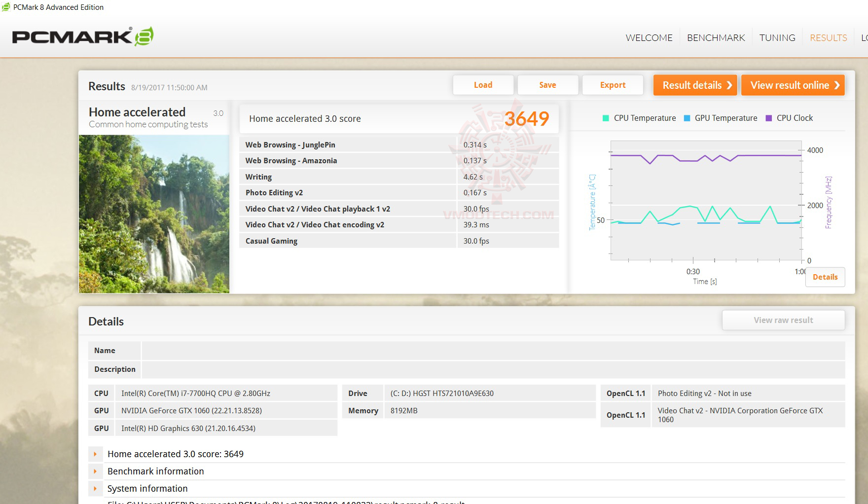Click the Home accelerated title
Screen dimensions: 868x504
(x=137, y=112)
